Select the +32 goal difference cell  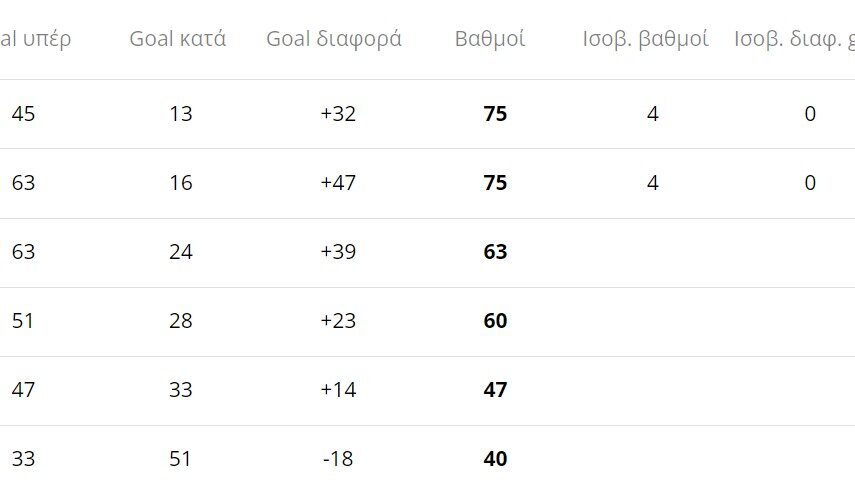point(338,114)
